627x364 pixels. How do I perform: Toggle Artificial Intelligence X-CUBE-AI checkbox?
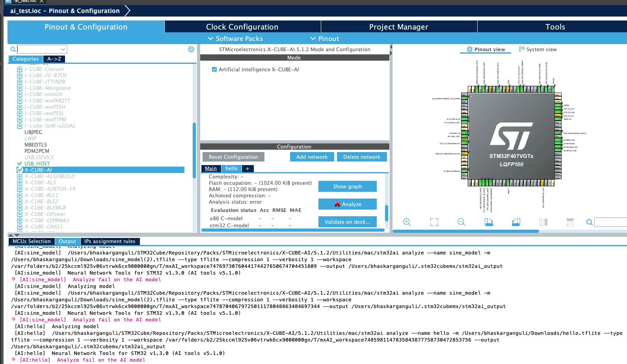click(214, 69)
